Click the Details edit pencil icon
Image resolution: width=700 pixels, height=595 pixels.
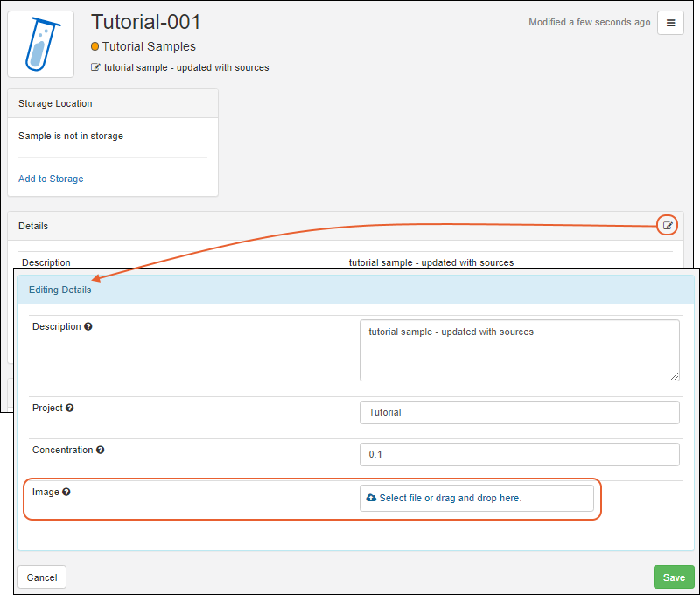click(668, 226)
